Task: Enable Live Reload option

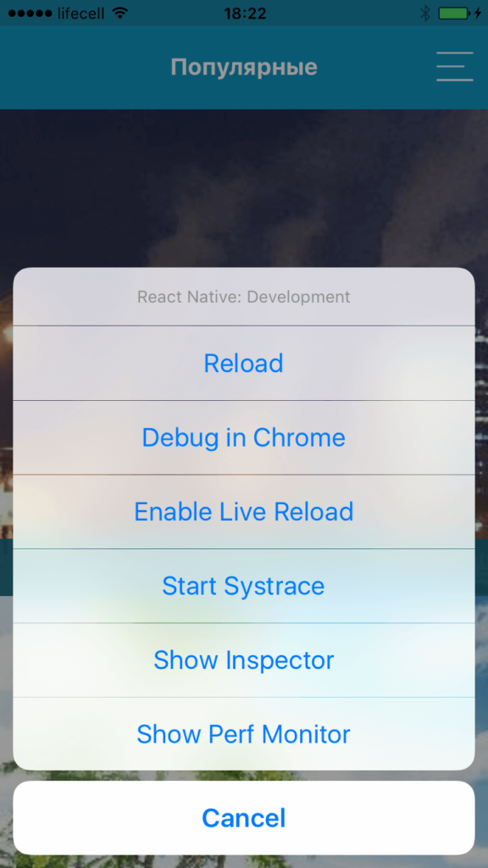Action: coord(244,511)
